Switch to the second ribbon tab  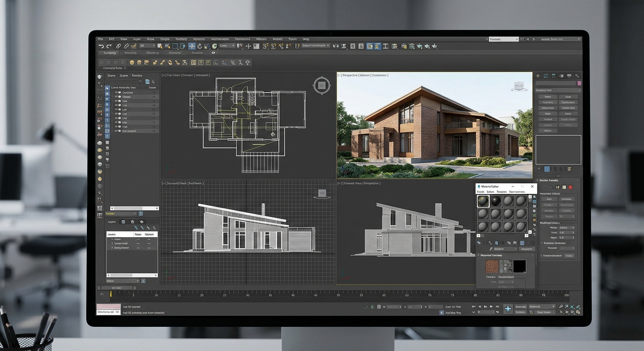[x=130, y=53]
